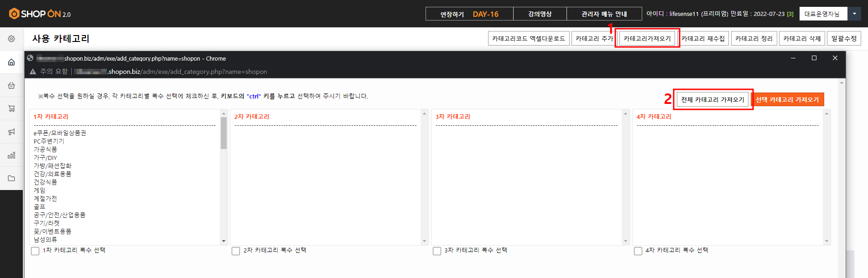
Task: Select 가공식품 in the 1차 카테고리 list
Action: 45,149
